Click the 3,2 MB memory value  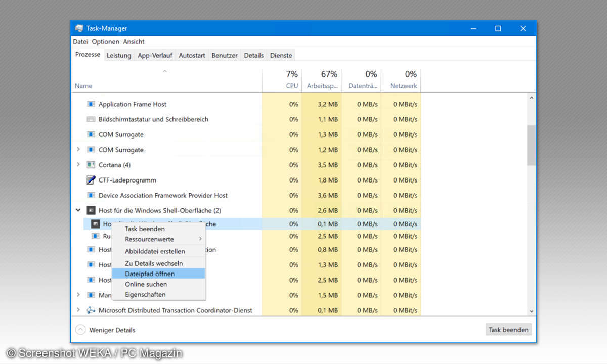point(328,104)
